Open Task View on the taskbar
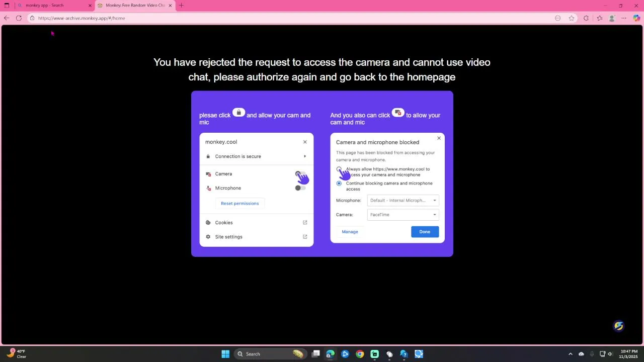Image resolution: width=644 pixels, height=362 pixels. coord(316,354)
